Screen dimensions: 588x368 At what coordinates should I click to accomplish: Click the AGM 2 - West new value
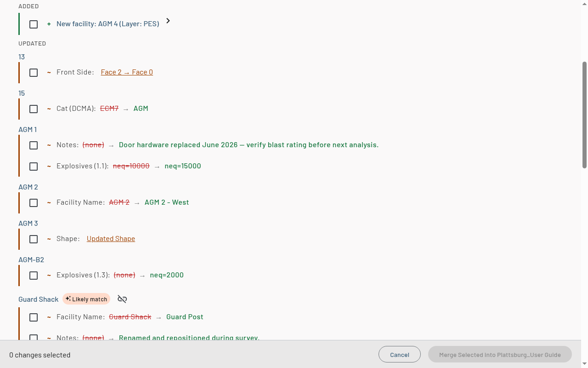pos(167,202)
